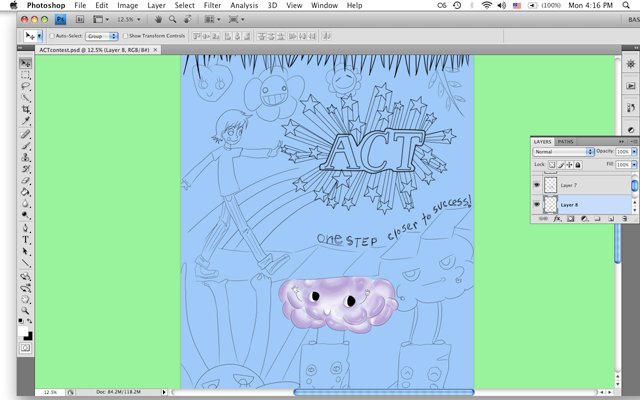Click the Opacity value field
This screenshot has height=400, width=640.
(621, 152)
